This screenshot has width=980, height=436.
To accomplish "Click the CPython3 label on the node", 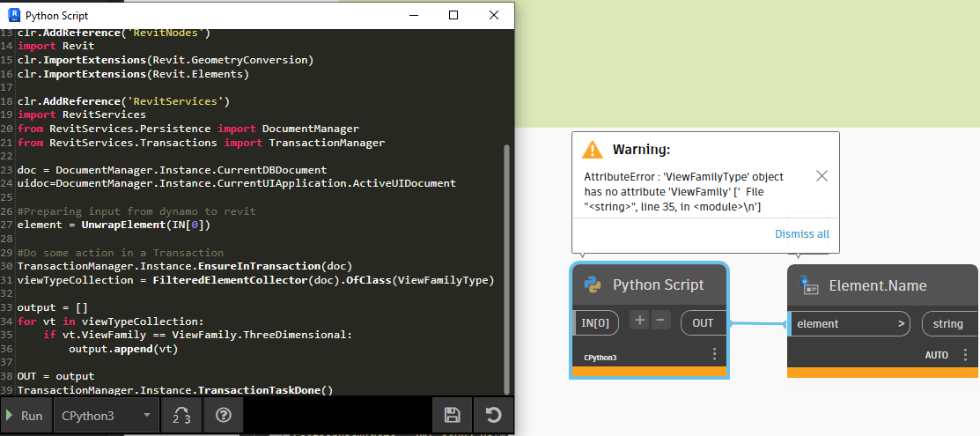I will [x=600, y=358].
